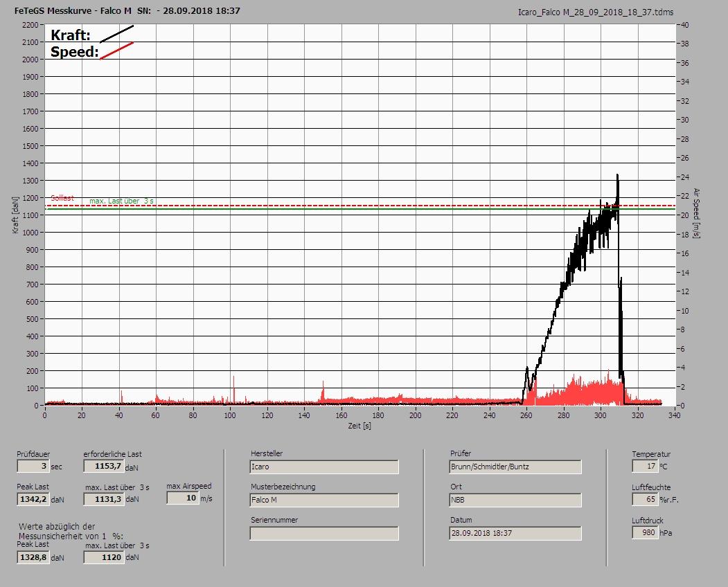Click the Hersteller label
728x587 pixels.
[267, 453]
